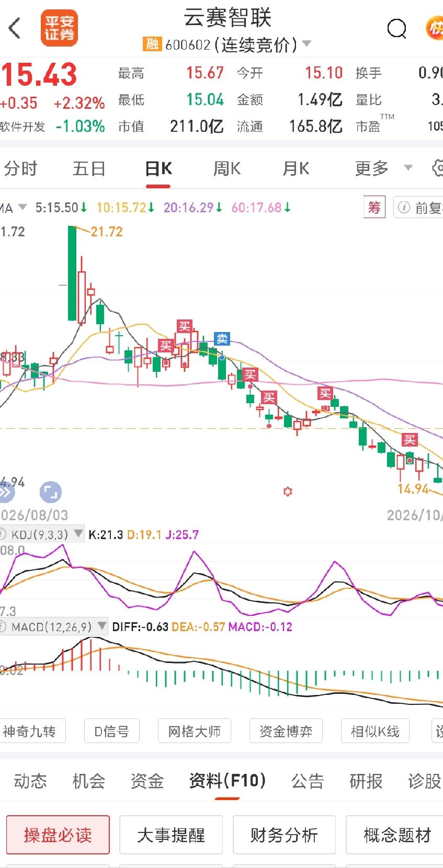443x868 pixels.
Task: Tap the 买 marker near 14.94 low
Action: (x=410, y=440)
